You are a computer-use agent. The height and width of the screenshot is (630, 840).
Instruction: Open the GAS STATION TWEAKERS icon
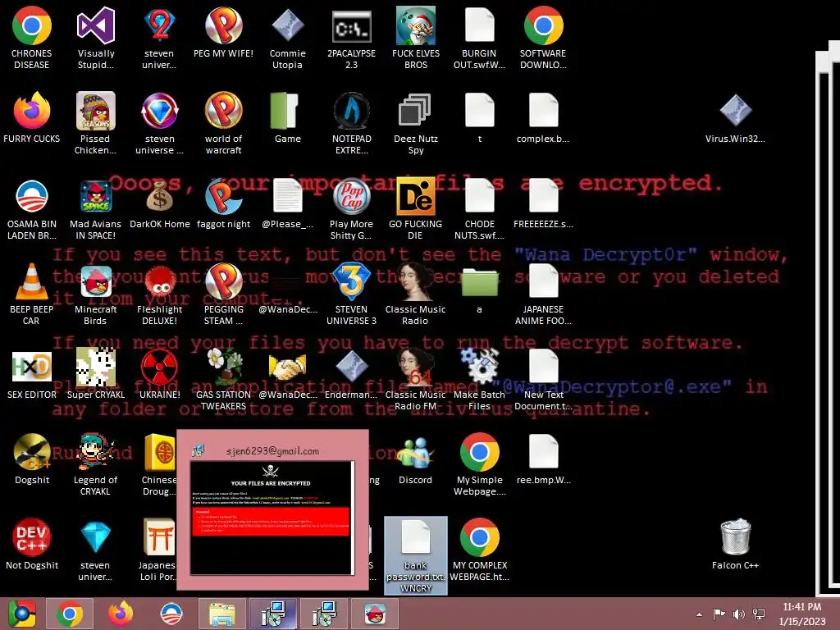[x=223, y=367]
